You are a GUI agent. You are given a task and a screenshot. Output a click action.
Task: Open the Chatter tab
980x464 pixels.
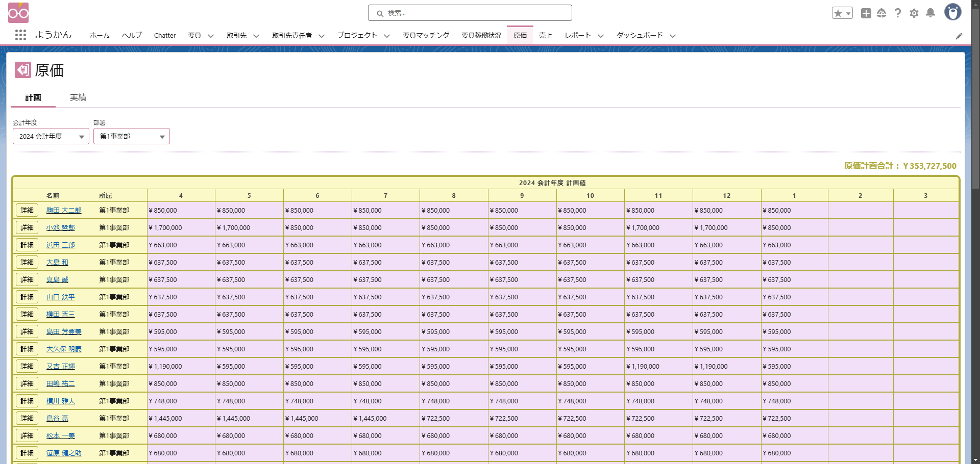[x=165, y=35]
